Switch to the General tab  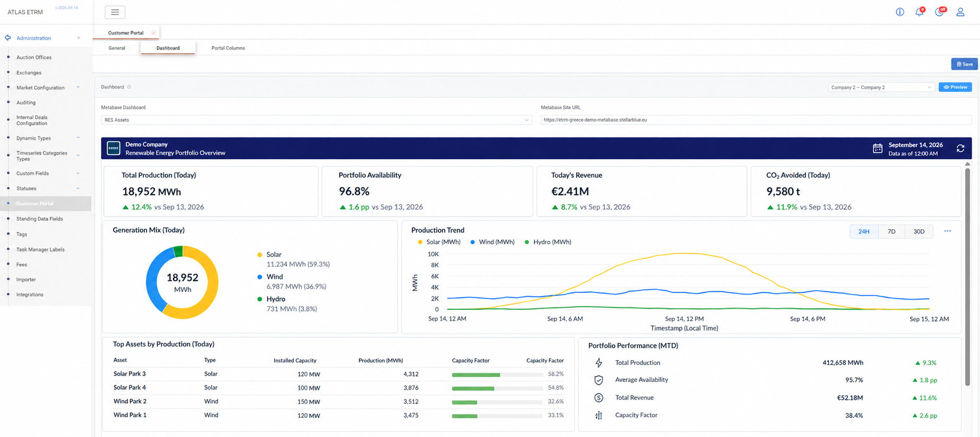[x=117, y=48]
